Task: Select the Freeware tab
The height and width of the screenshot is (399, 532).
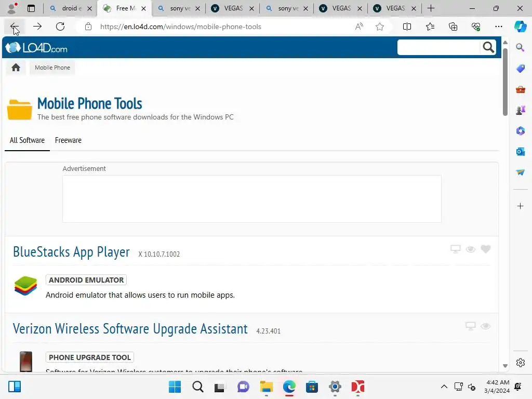Action: [x=68, y=140]
